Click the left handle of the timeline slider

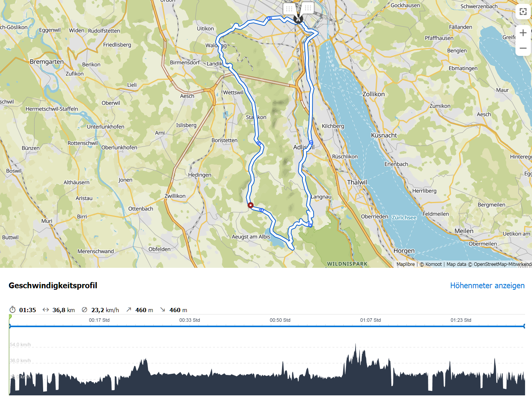click(10, 326)
